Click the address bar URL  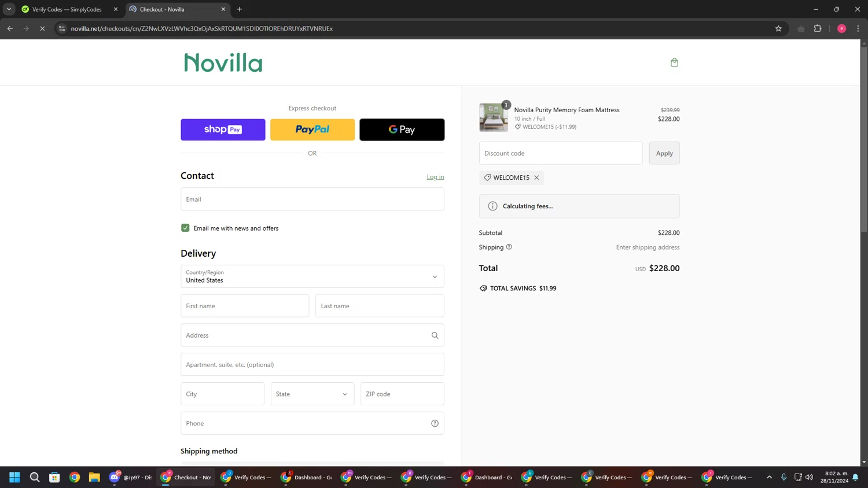click(202, 28)
